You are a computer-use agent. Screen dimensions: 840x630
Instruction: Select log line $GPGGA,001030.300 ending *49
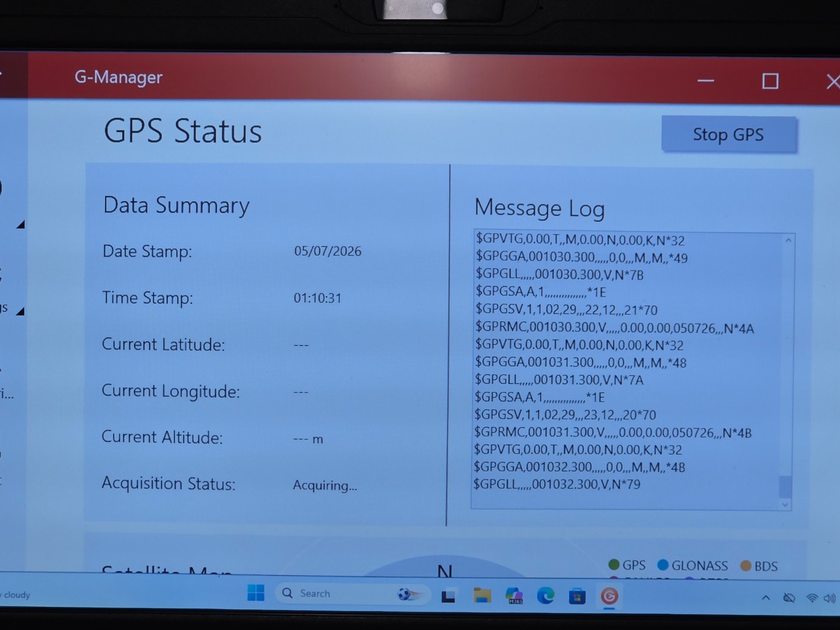582,258
